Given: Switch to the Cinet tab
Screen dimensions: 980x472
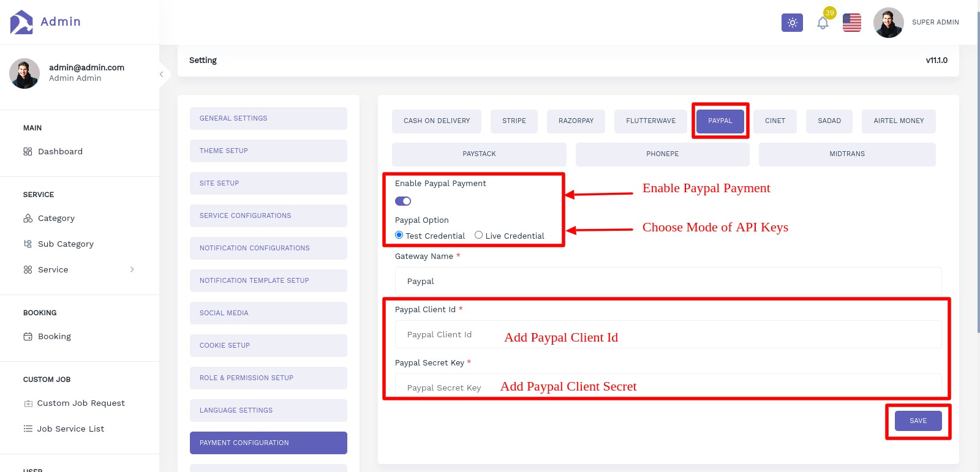Looking at the screenshot, I should tap(775, 121).
